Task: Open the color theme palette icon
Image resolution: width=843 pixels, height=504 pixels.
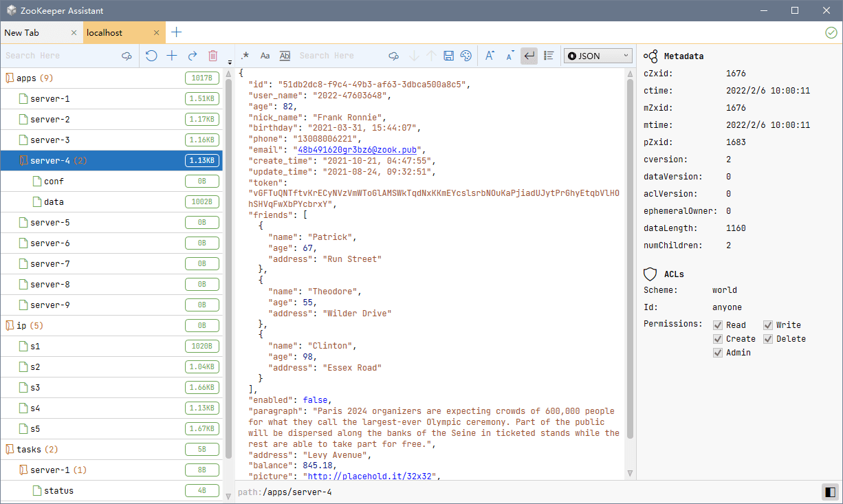Action: pyautogui.click(x=466, y=56)
